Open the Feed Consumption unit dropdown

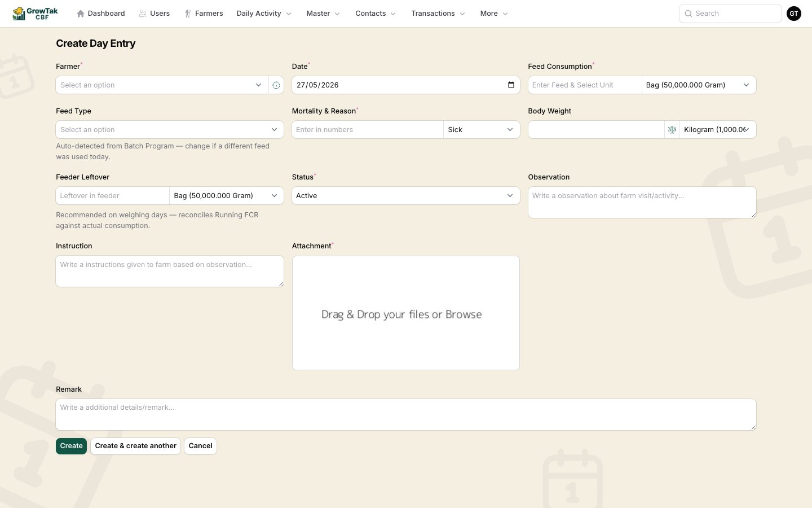699,85
